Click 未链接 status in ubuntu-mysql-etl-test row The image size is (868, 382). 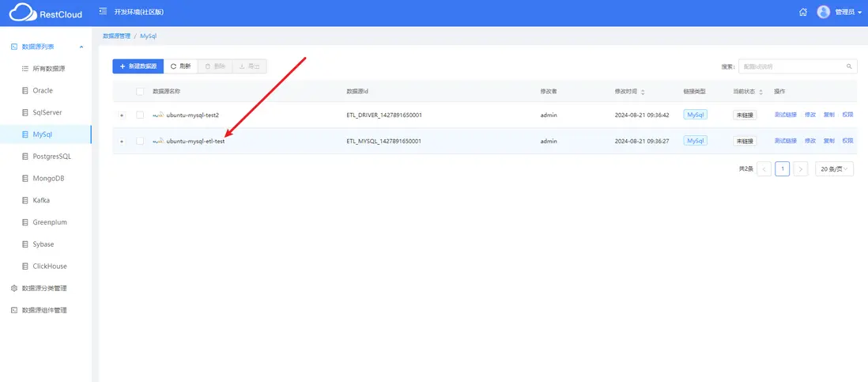click(x=745, y=141)
